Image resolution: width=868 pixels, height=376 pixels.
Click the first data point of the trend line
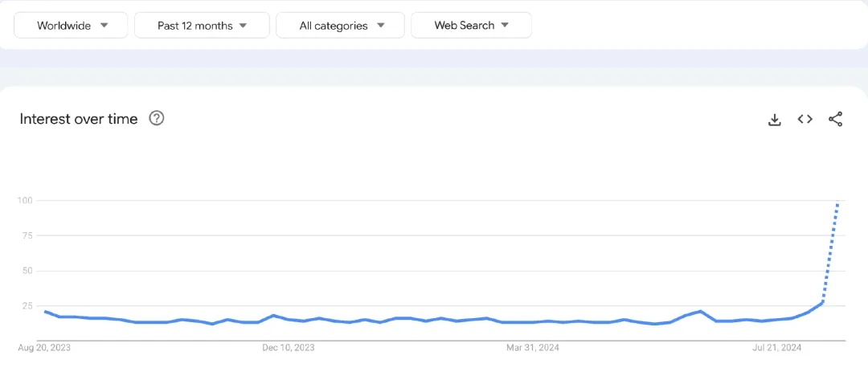point(45,312)
